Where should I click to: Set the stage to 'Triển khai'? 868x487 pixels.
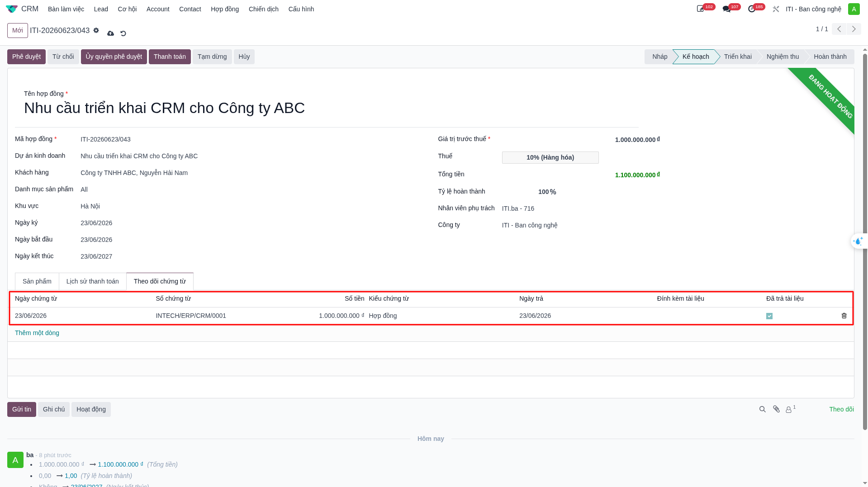[x=738, y=57]
